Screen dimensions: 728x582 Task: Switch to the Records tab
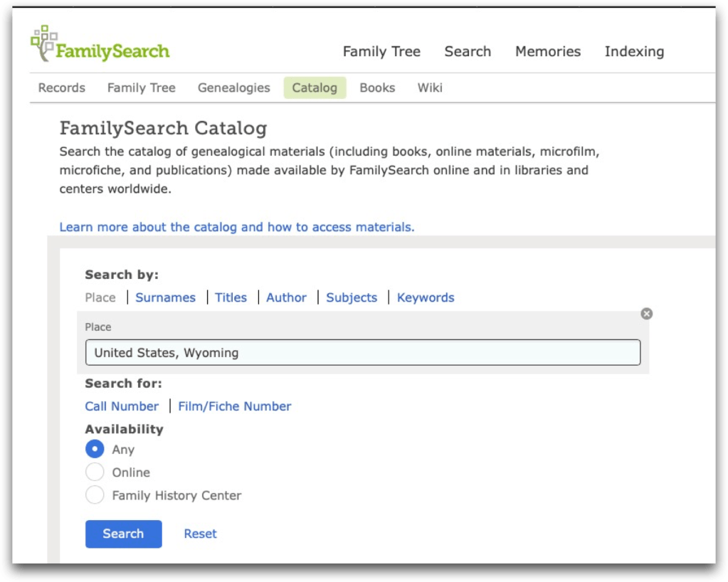click(62, 88)
